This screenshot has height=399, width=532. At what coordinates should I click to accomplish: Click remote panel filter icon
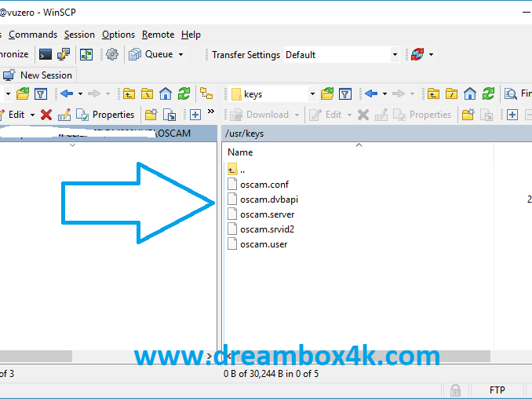(345, 93)
